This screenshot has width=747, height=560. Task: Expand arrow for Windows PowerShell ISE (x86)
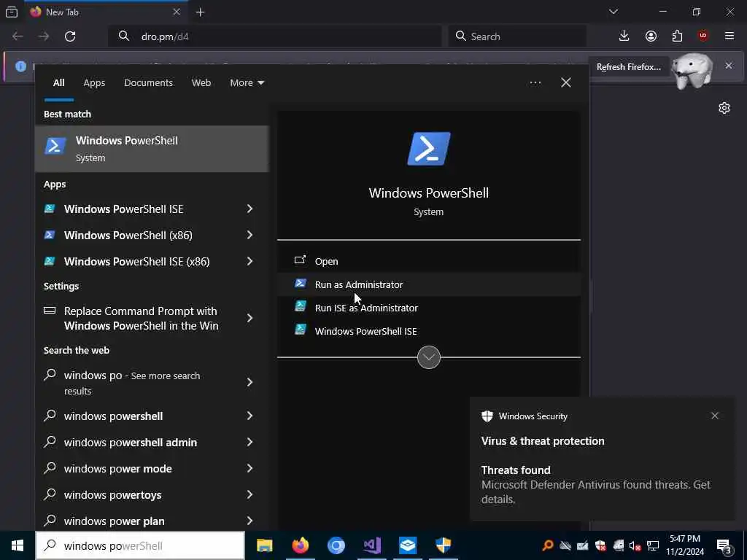pos(249,261)
